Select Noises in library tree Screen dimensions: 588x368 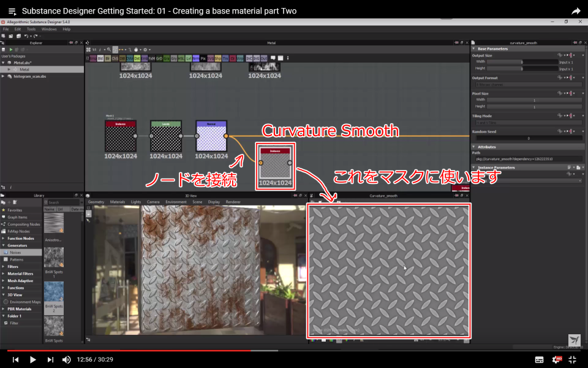click(x=21, y=253)
